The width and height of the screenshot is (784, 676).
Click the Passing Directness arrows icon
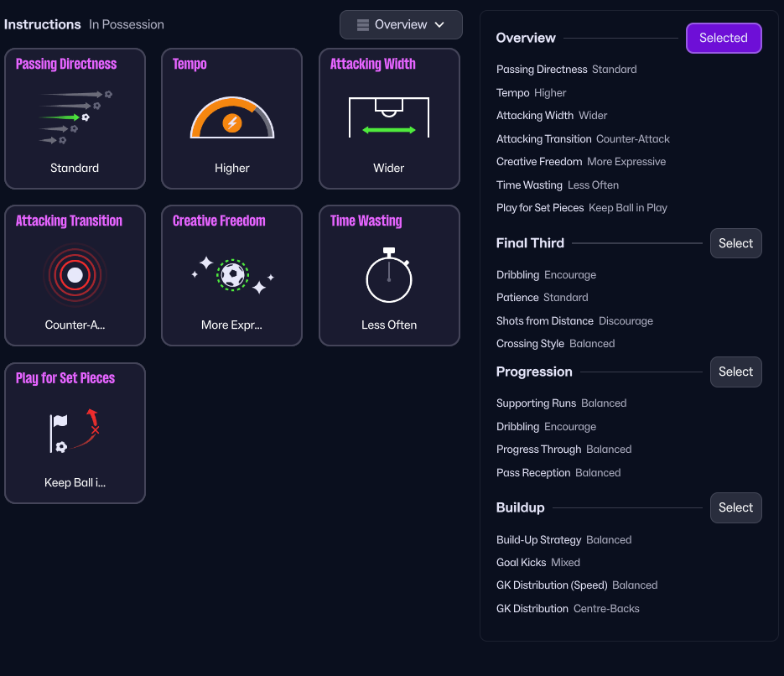pyautogui.click(x=75, y=117)
